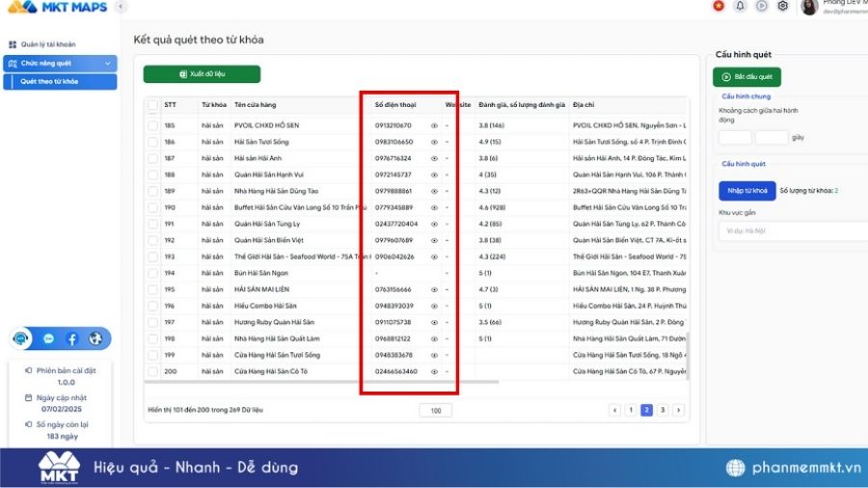Click the table vertical scrollbar
Screen dimensions: 868x488
click(x=688, y=356)
